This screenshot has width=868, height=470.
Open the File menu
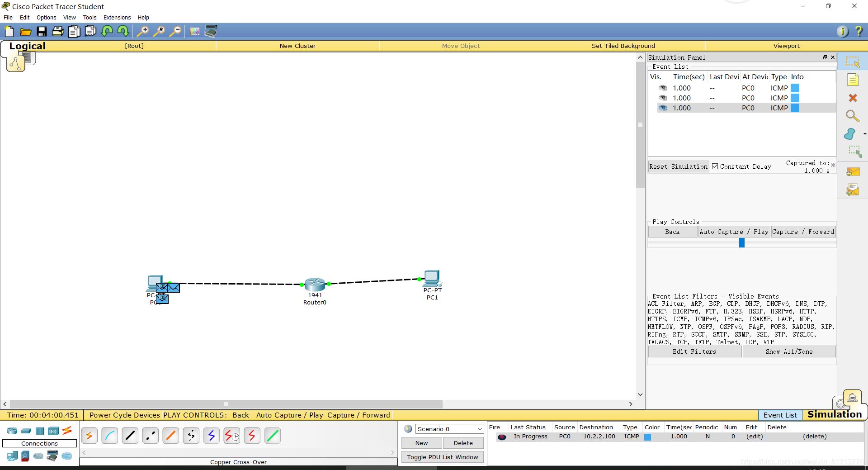click(8, 17)
